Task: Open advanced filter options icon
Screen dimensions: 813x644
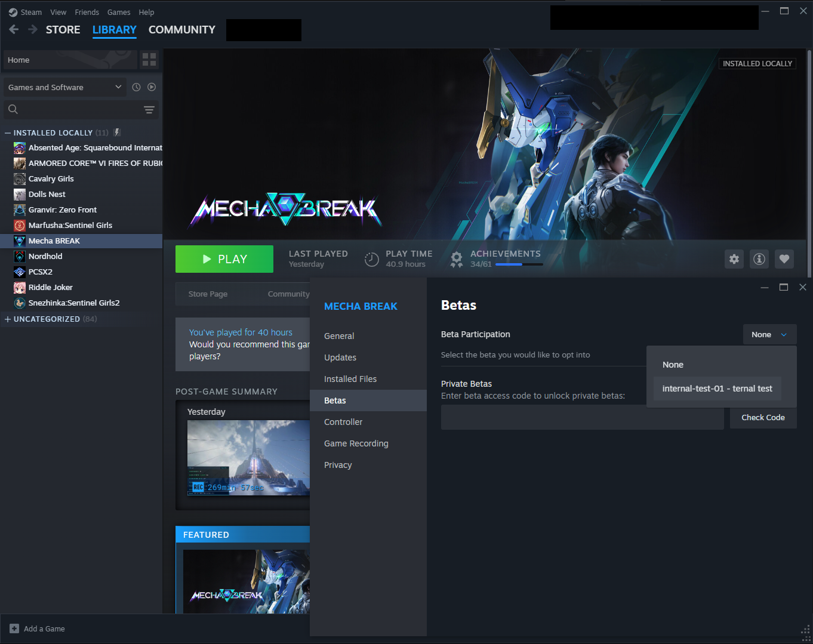Action: [x=149, y=109]
